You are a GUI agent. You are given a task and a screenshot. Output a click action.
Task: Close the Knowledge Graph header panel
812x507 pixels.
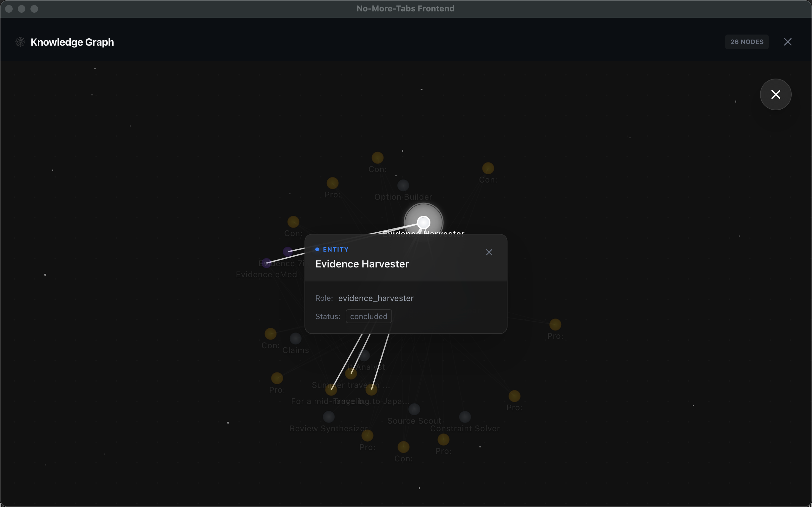pos(788,42)
